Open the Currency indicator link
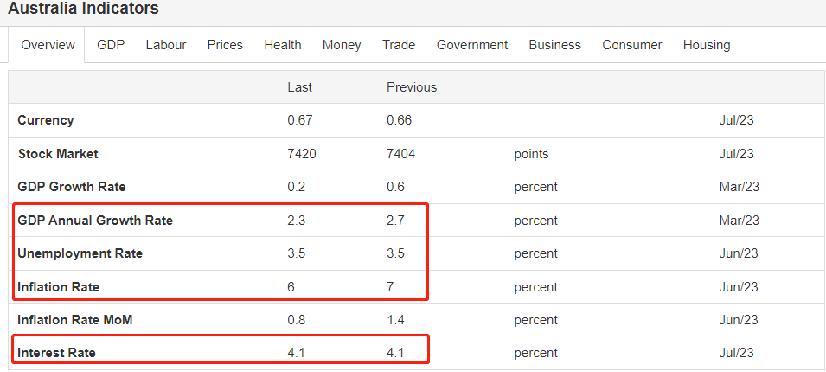Viewport: 826px width, 372px height. coord(46,121)
